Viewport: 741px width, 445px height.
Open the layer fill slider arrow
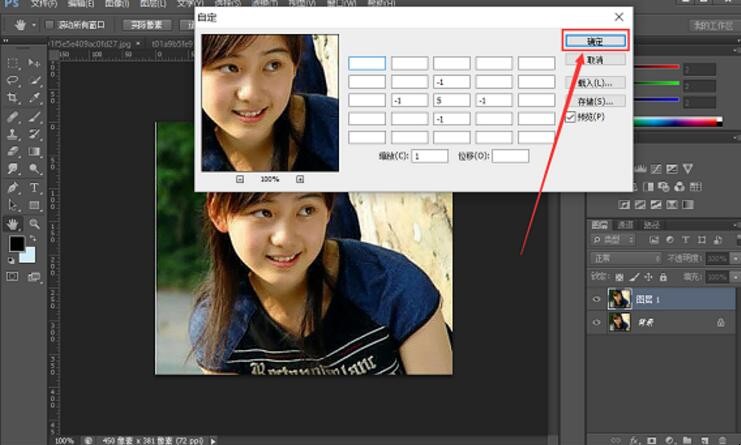pos(735,277)
